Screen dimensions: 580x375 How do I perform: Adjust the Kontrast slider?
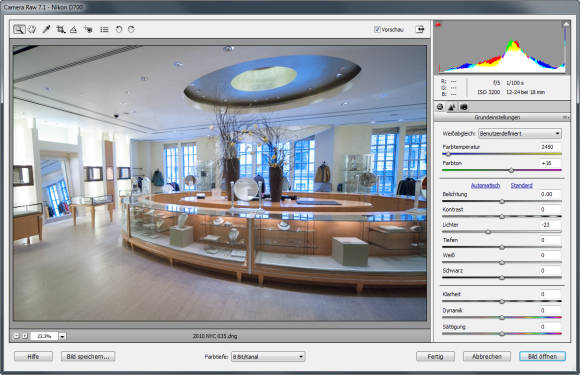[502, 216]
